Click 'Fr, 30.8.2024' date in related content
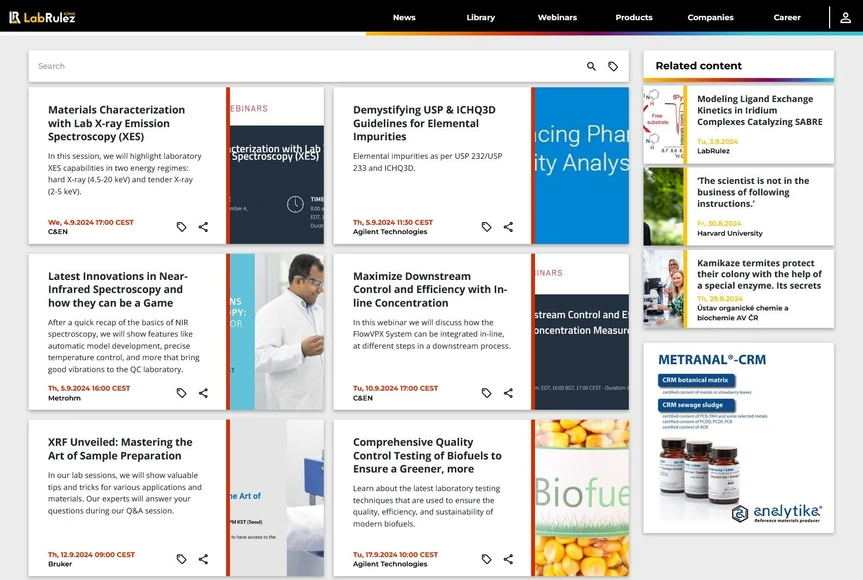The image size is (863, 580). tap(719, 223)
